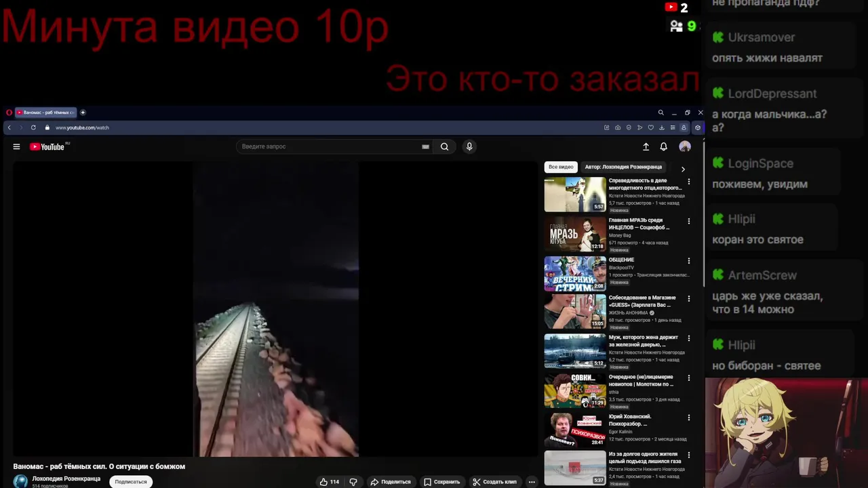Open the Opera easy setup icon

(x=673, y=127)
